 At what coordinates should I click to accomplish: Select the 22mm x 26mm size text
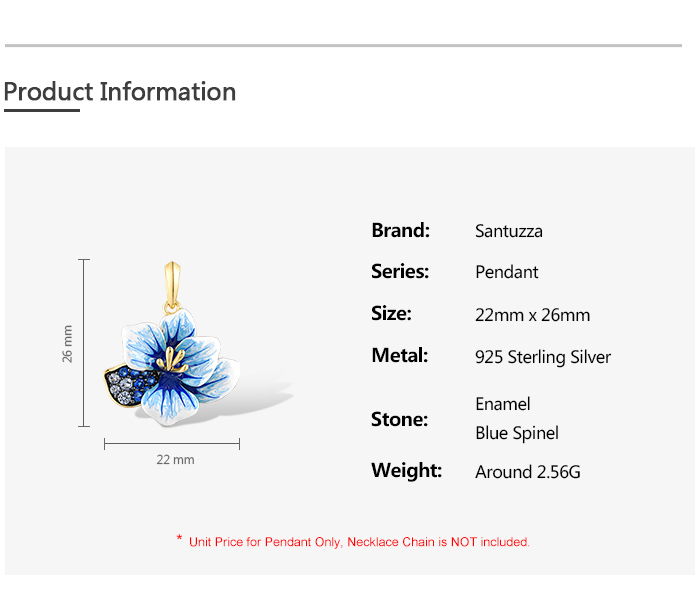pyautogui.click(x=533, y=315)
